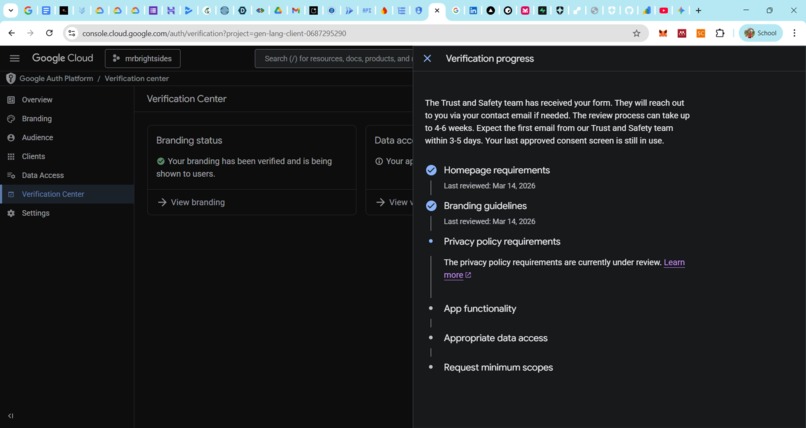Open a new browser tab
Viewport: 806px width, 428px height.
coord(698,10)
